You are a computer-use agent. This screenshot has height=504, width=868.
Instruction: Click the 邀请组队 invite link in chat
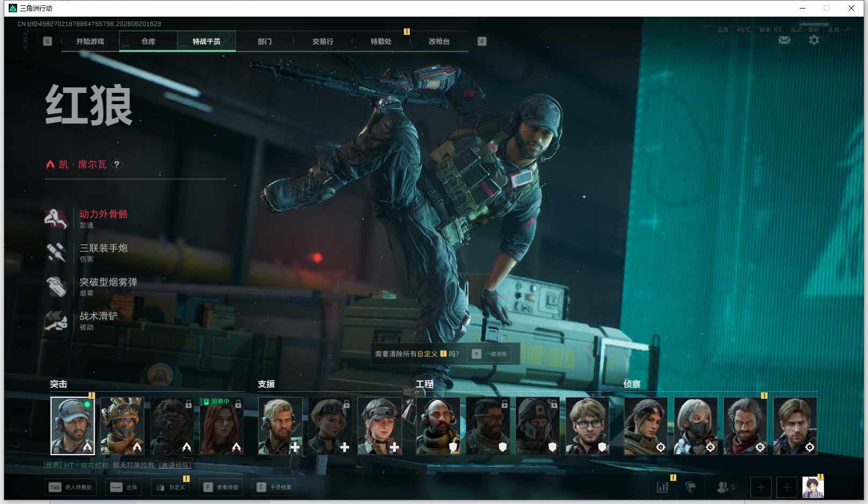[x=175, y=465]
